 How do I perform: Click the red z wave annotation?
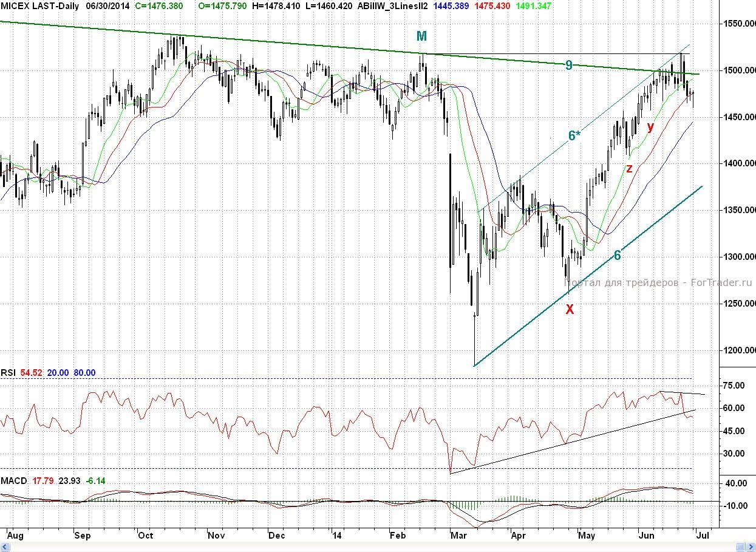tap(630, 169)
